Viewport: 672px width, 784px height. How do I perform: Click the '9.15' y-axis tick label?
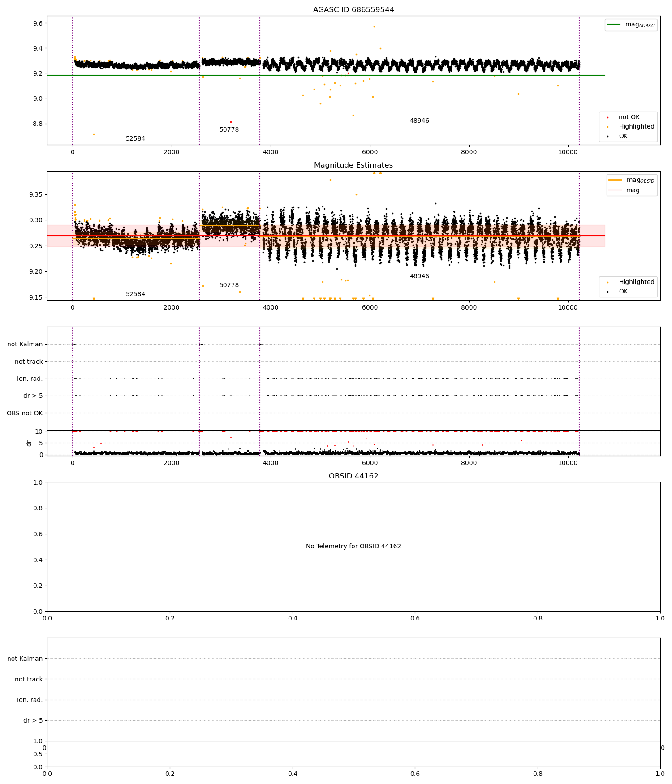click(35, 297)
